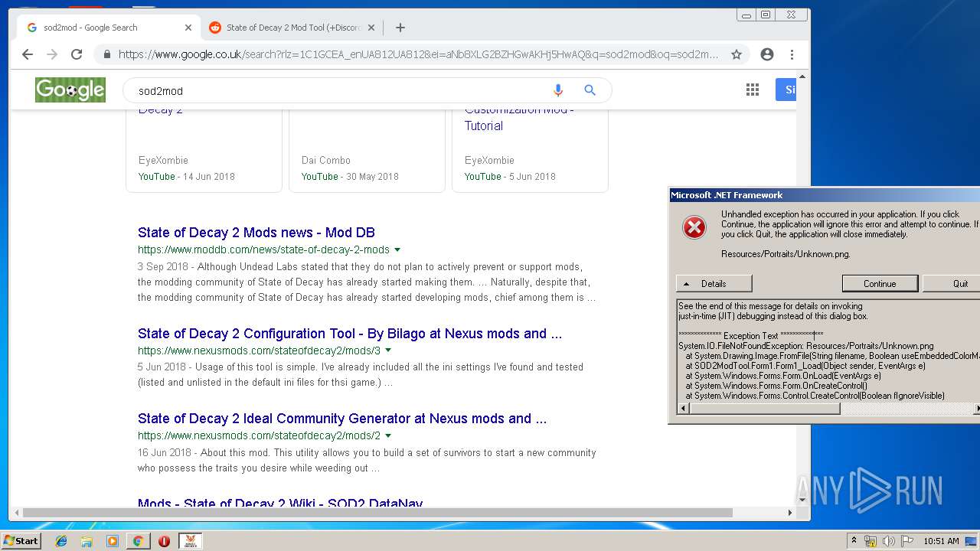Click the 10:51 AM system clock
The height and width of the screenshot is (551, 980).
(941, 541)
